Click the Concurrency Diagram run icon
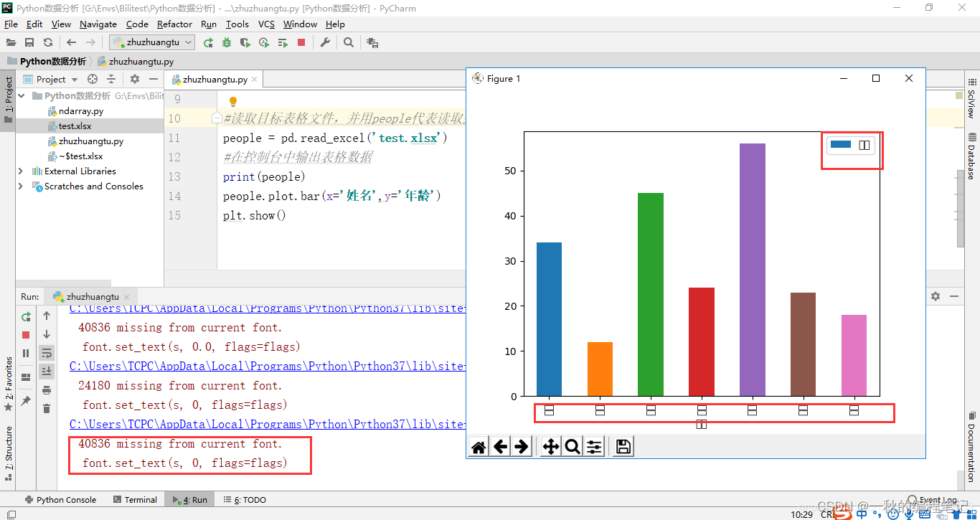This screenshot has width=980, height=520. point(283,42)
